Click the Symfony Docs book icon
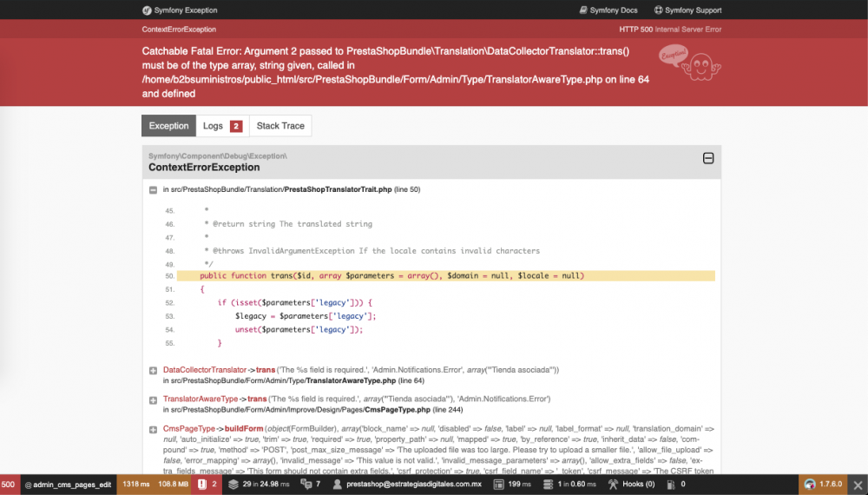This screenshot has height=495, width=868. click(583, 10)
